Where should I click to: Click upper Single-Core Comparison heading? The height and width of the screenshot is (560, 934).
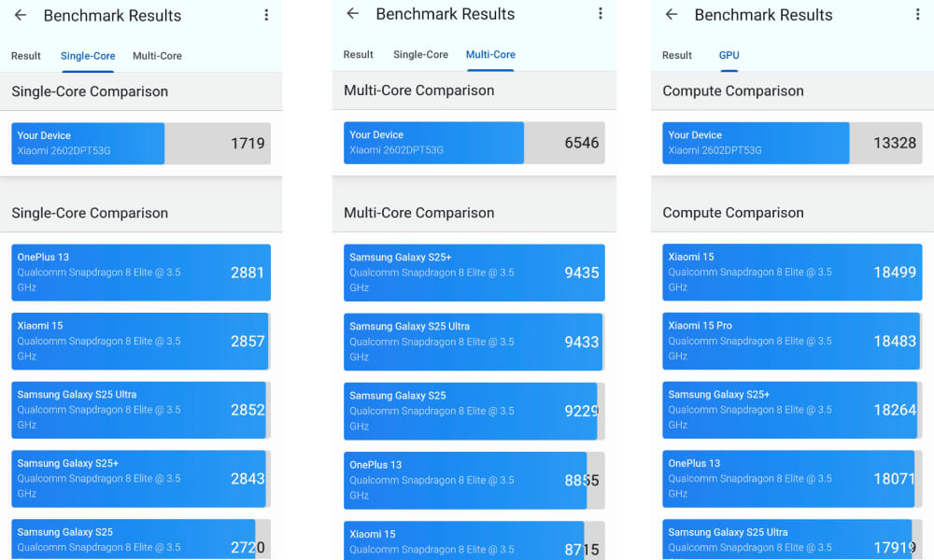pos(90,91)
